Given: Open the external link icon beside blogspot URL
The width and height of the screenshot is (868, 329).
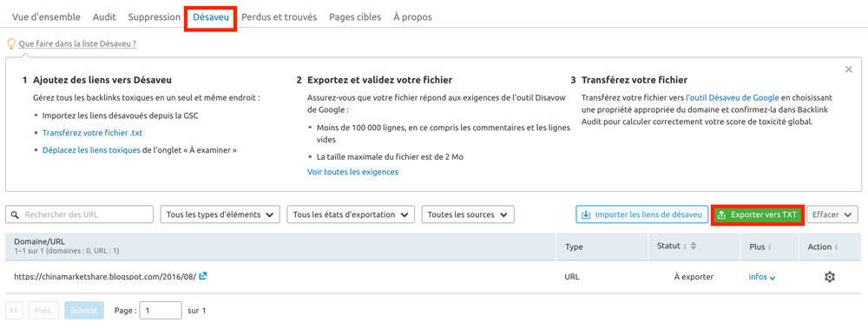Looking at the screenshot, I should pos(203,276).
